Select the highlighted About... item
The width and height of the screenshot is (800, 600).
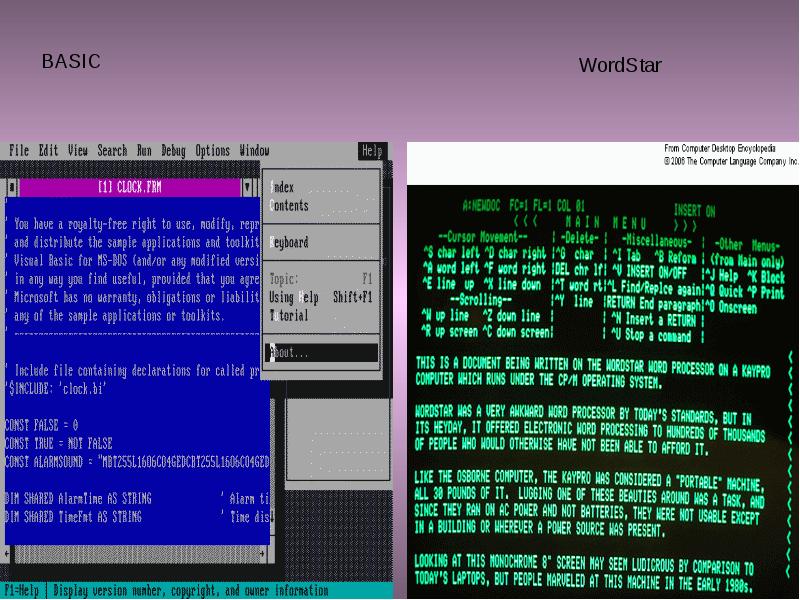click(321, 353)
